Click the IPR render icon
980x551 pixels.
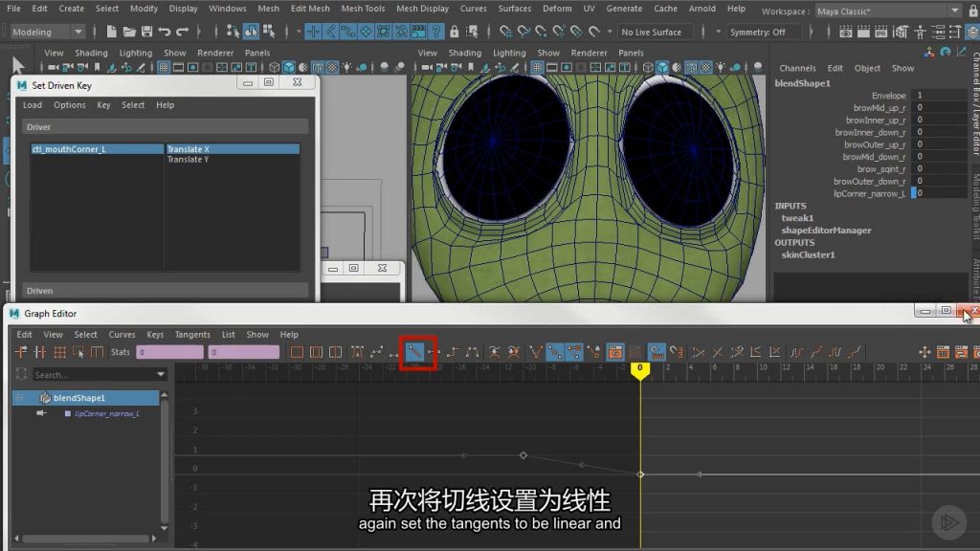pos(880,32)
